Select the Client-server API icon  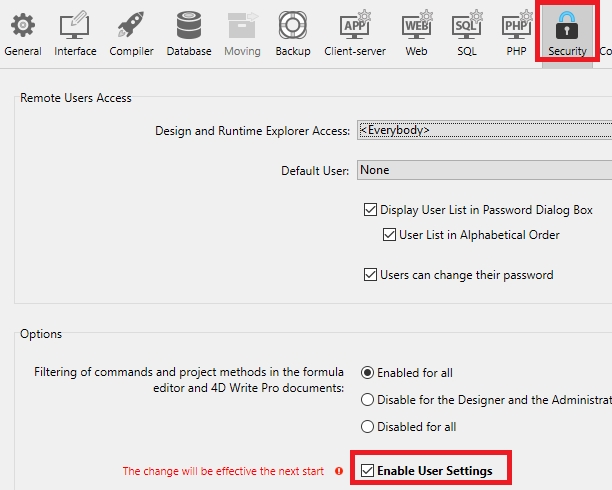355,25
